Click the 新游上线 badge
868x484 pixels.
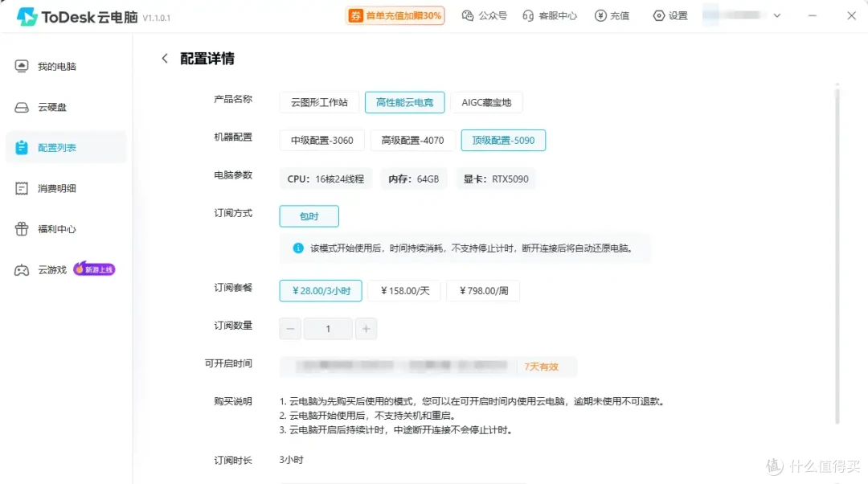tap(94, 269)
